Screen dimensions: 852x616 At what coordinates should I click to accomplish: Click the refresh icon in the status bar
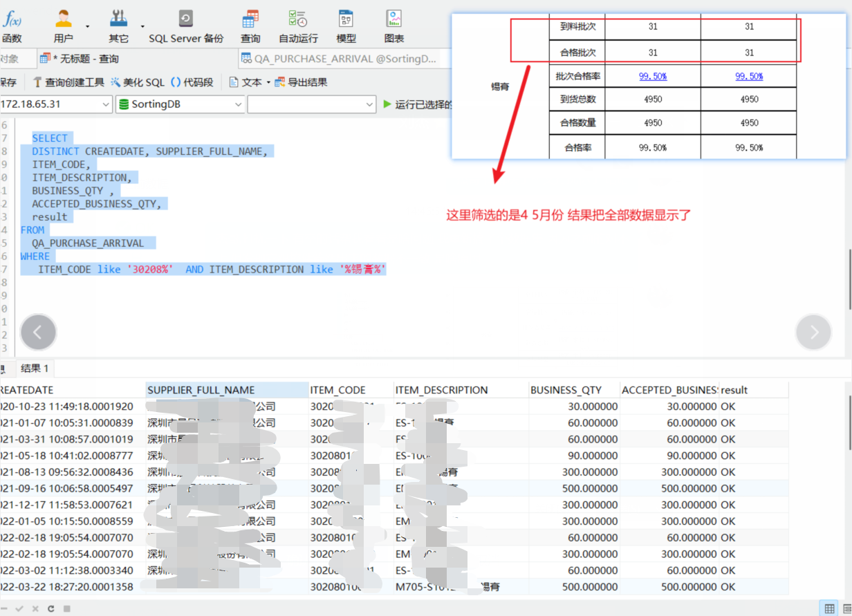[51, 608]
